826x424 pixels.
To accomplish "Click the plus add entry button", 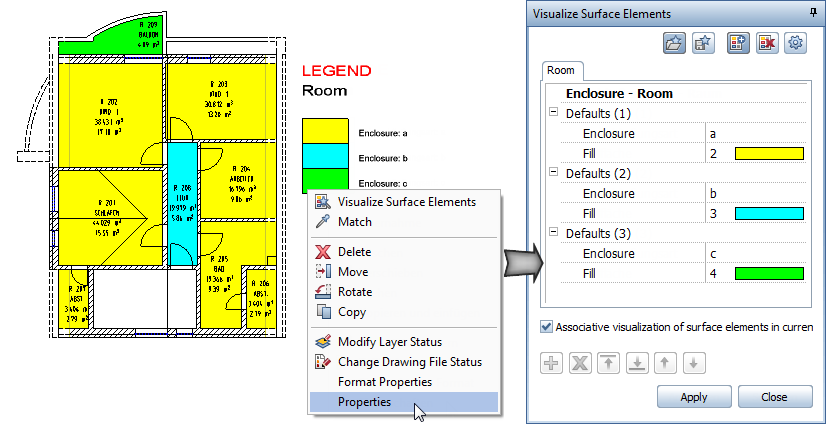I will 552,363.
